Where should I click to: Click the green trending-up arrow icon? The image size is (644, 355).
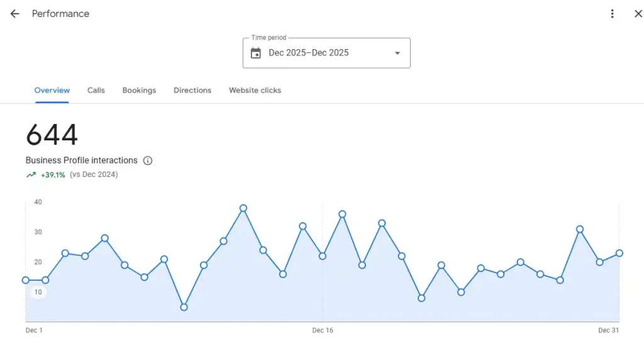coord(31,175)
